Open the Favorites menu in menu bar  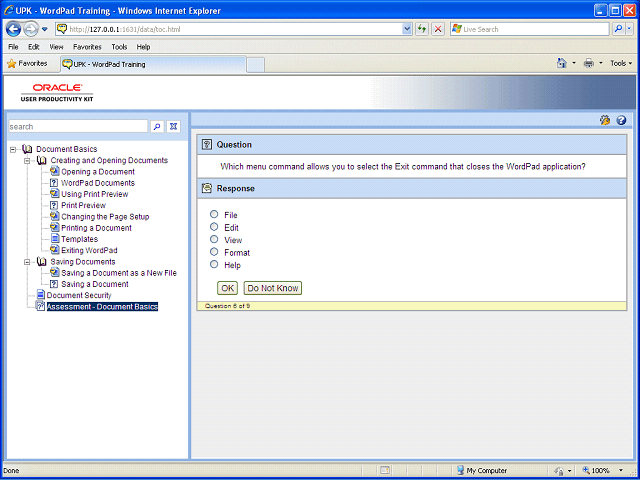pyautogui.click(x=87, y=47)
